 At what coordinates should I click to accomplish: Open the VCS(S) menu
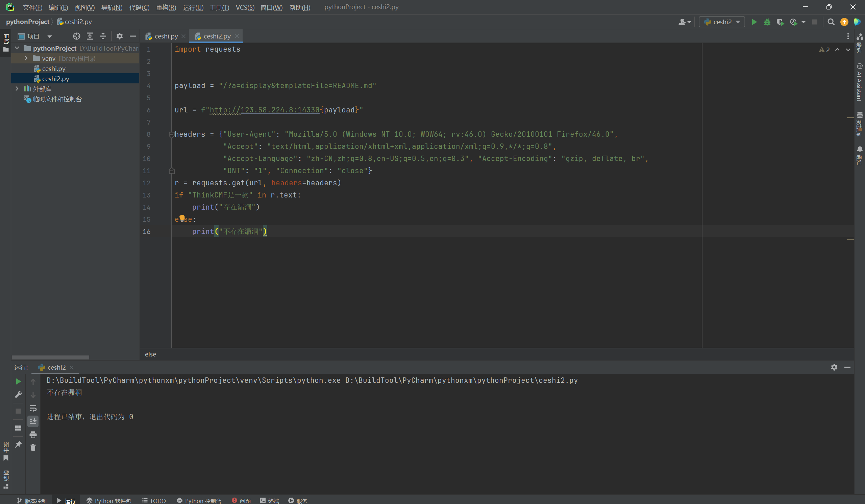(245, 7)
